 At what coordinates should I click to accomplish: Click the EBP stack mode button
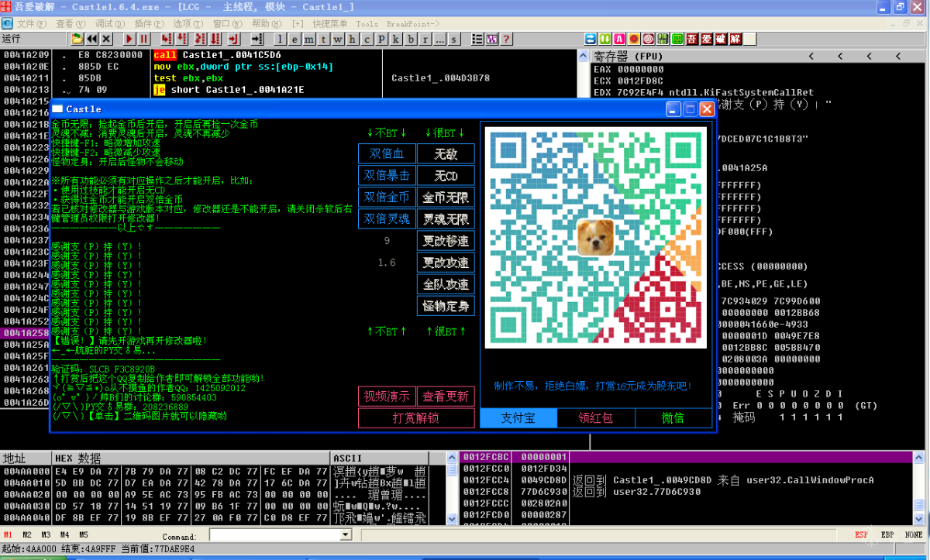tap(888, 535)
